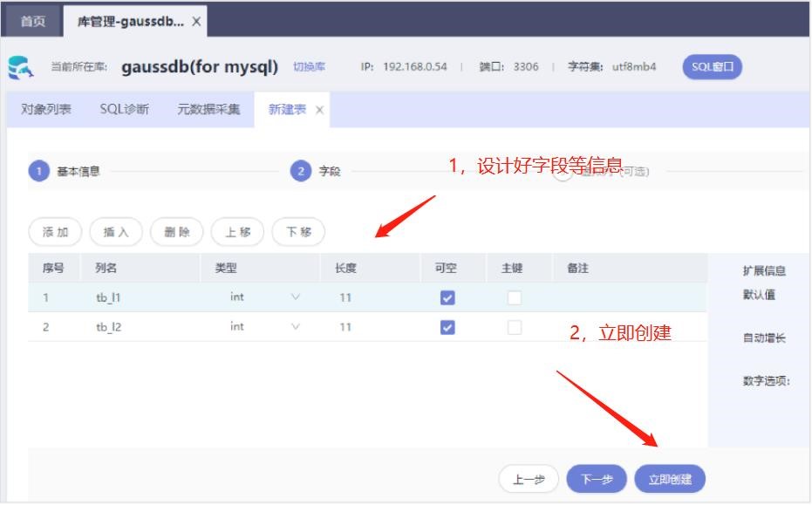Select row number 2 cell
The height and width of the screenshot is (505, 812).
tap(46, 327)
